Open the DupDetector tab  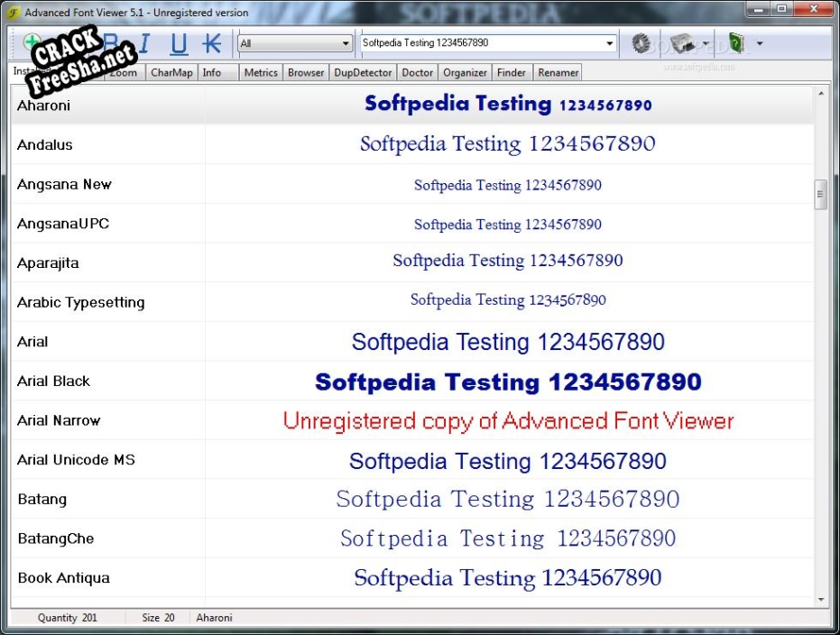(363, 73)
